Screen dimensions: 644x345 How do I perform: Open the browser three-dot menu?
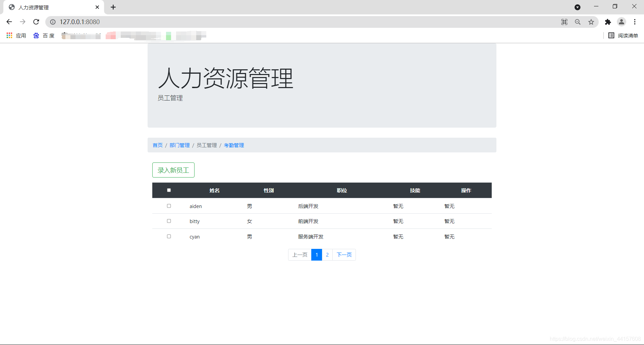point(635,22)
